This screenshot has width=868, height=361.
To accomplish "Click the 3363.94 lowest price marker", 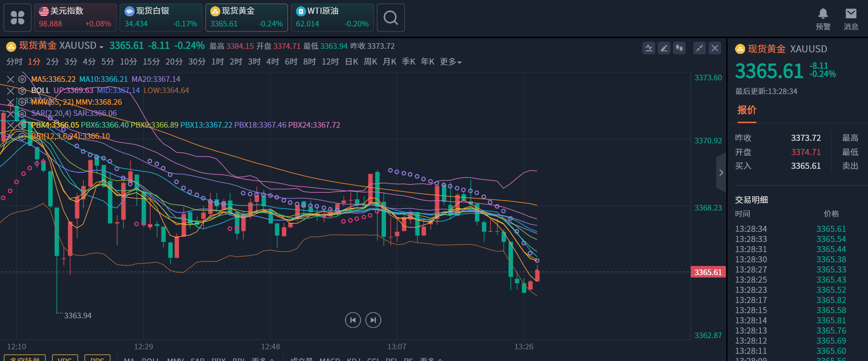I will point(78,316).
